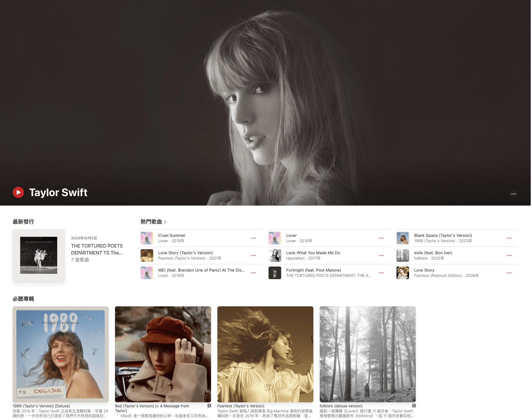Screen dimensions: 532x420
Task: Open more options for Look What You Made Me Do
Action: tap(381, 255)
